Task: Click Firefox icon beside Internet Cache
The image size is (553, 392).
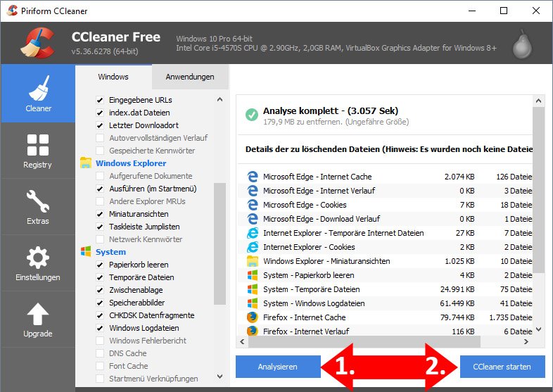Action: 253,317
